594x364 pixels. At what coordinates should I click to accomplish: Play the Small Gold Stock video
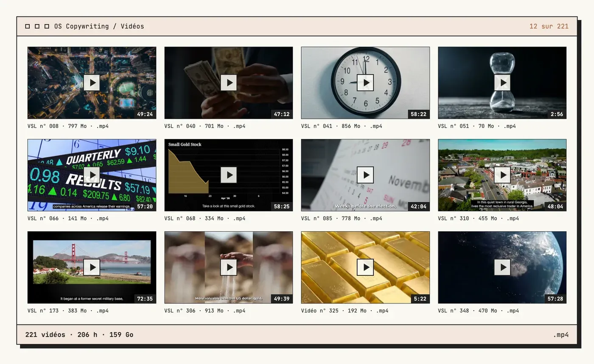[229, 175]
